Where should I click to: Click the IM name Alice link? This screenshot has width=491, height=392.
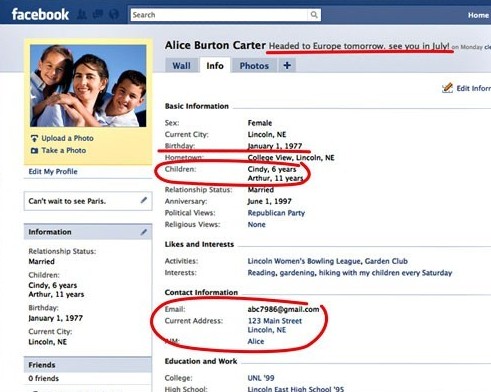(x=256, y=341)
